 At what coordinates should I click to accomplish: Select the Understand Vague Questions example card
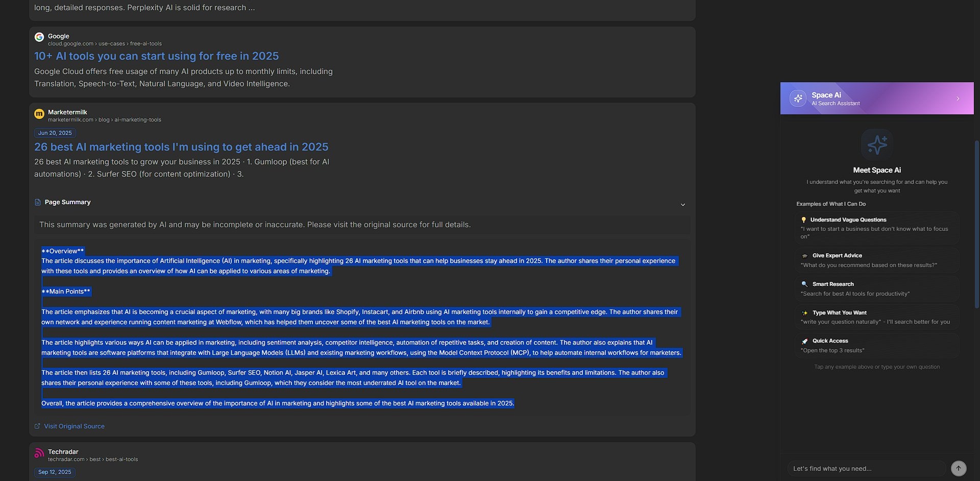click(877, 228)
